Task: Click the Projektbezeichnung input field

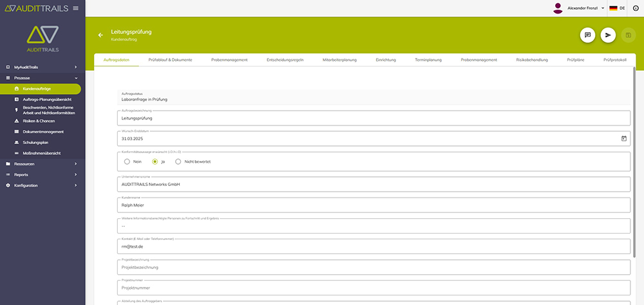Action: (374, 267)
